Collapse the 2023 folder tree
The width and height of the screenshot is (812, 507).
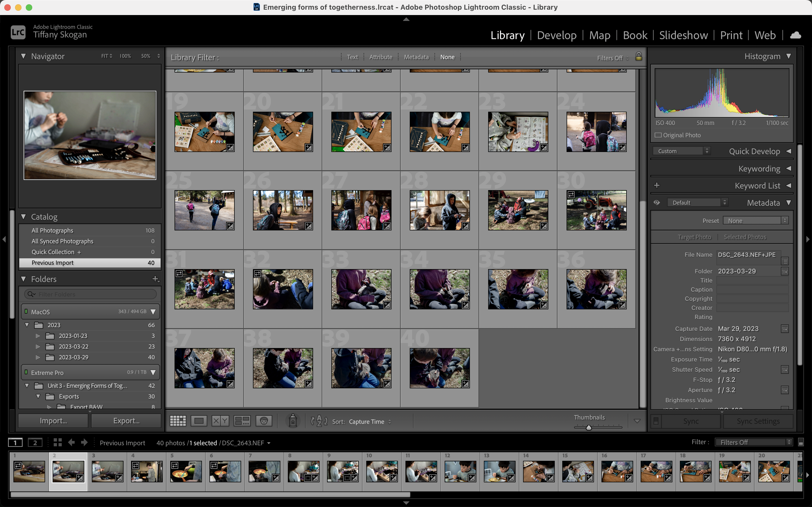(x=27, y=325)
